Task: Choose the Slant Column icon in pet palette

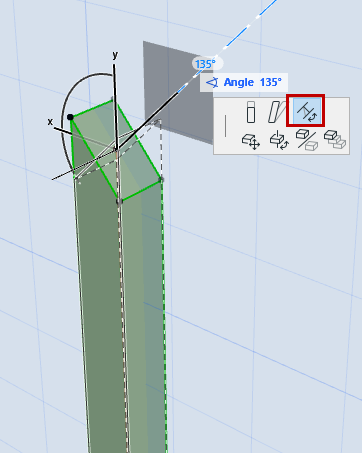Action: [x=277, y=112]
